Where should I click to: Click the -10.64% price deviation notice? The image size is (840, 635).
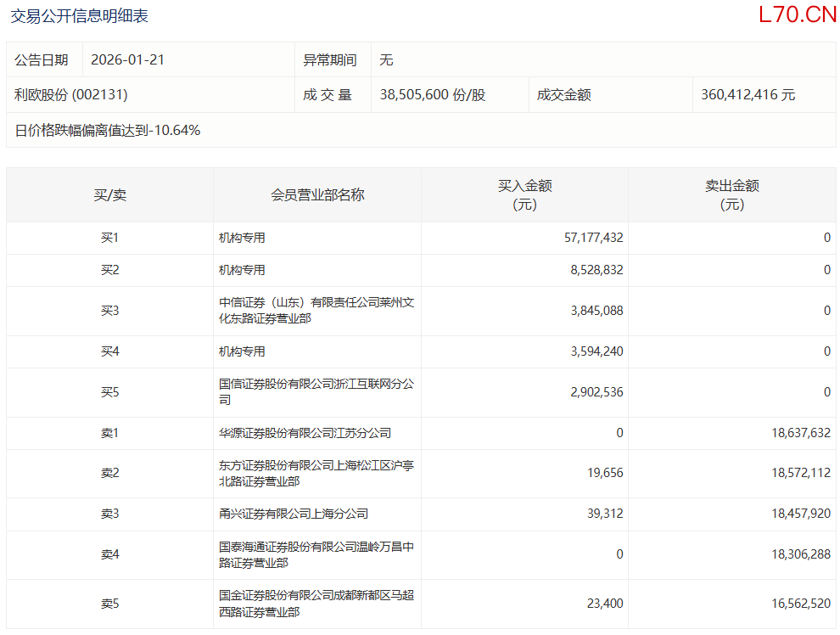108,131
